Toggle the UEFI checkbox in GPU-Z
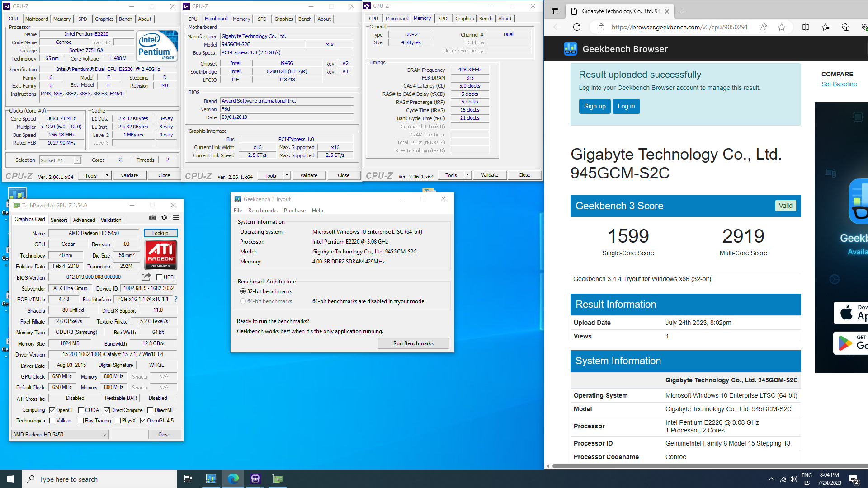868x488 pixels. coord(159,277)
